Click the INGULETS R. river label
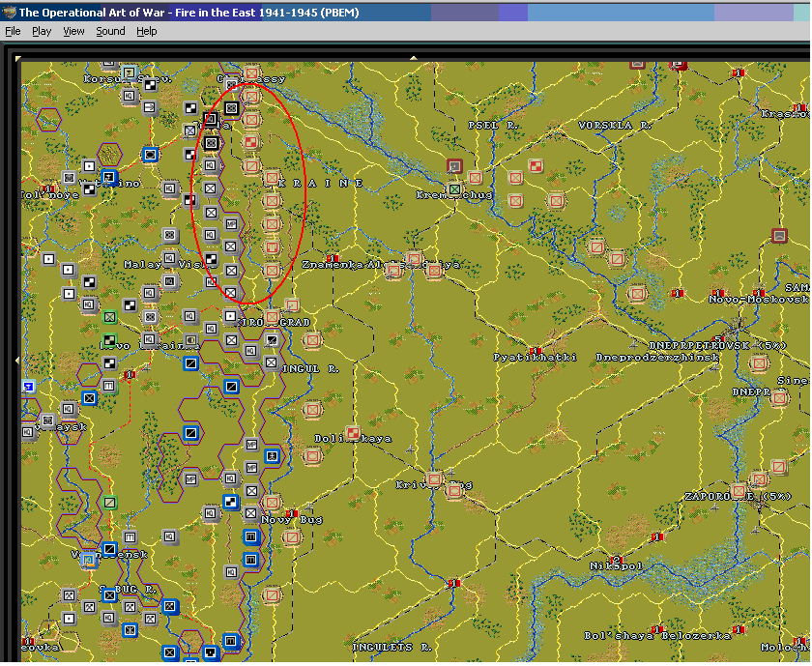This screenshot has width=812, height=666. pyautogui.click(x=392, y=647)
